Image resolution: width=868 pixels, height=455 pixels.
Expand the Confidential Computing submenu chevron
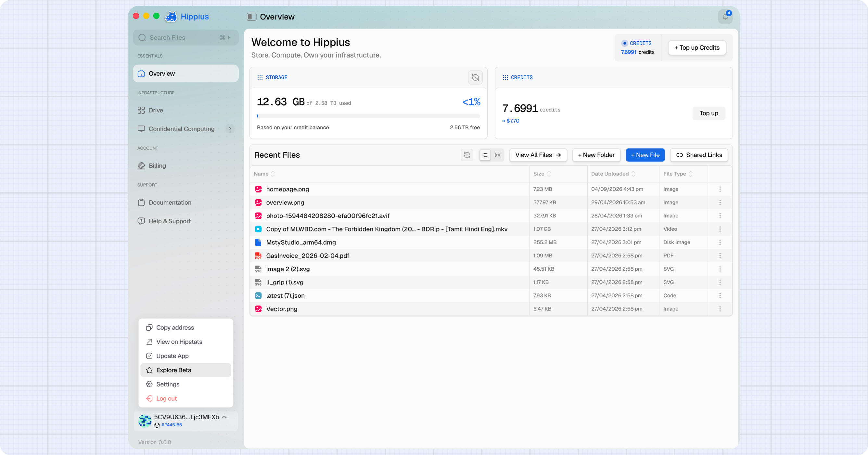(230, 129)
